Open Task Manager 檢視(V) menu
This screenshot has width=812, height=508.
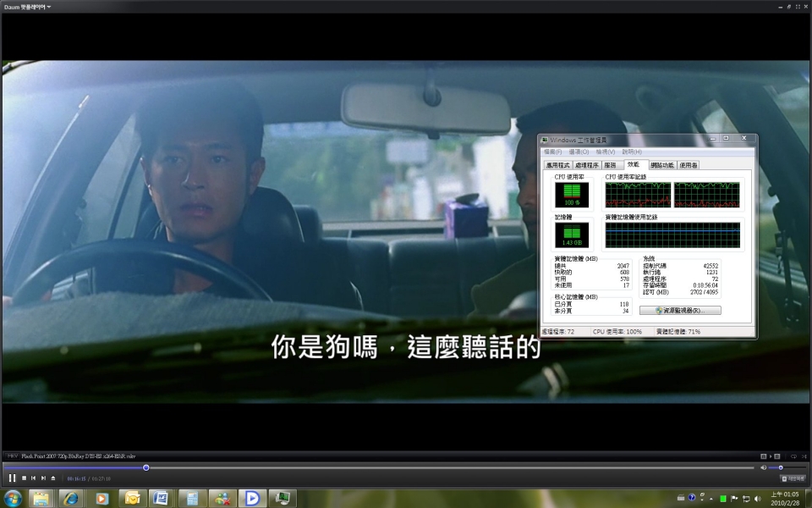(605, 152)
